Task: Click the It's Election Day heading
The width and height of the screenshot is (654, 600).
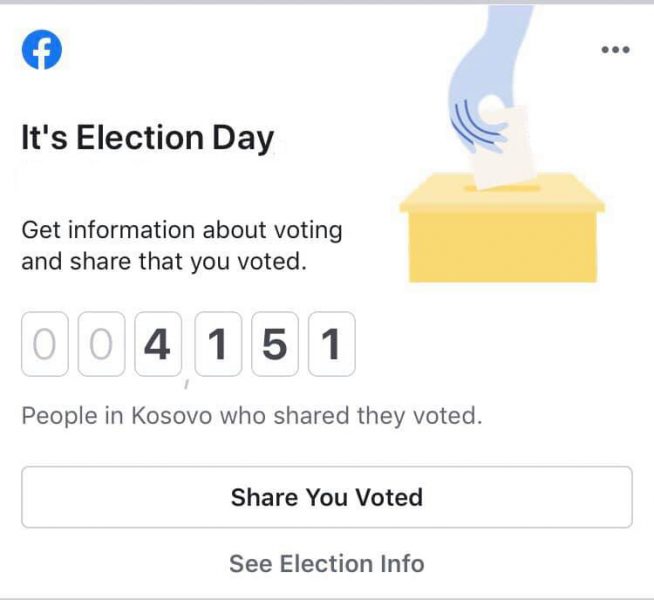Action: click(x=148, y=138)
